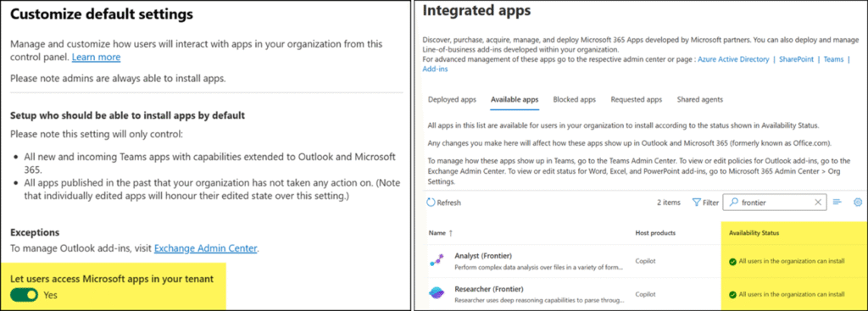Open the Learn more link
868x311 pixels.
pyautogui.click(x=97, y=57)
